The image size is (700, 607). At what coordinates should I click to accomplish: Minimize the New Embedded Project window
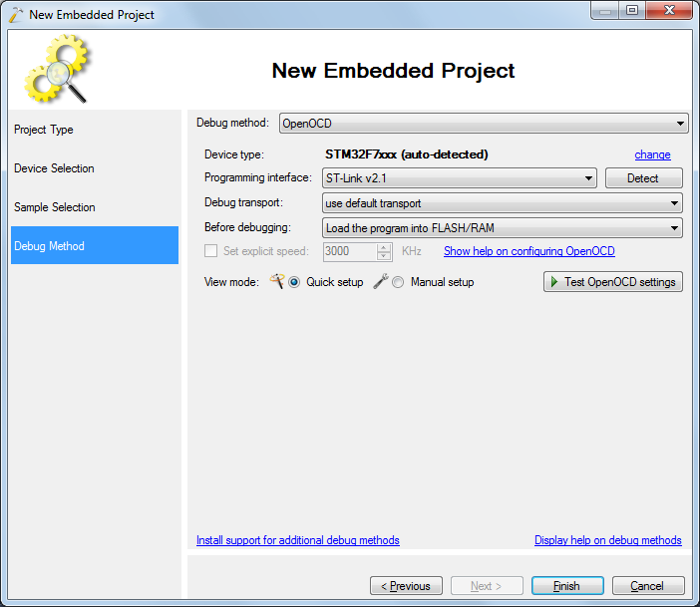pyautogui.click(x=605, y=10)
